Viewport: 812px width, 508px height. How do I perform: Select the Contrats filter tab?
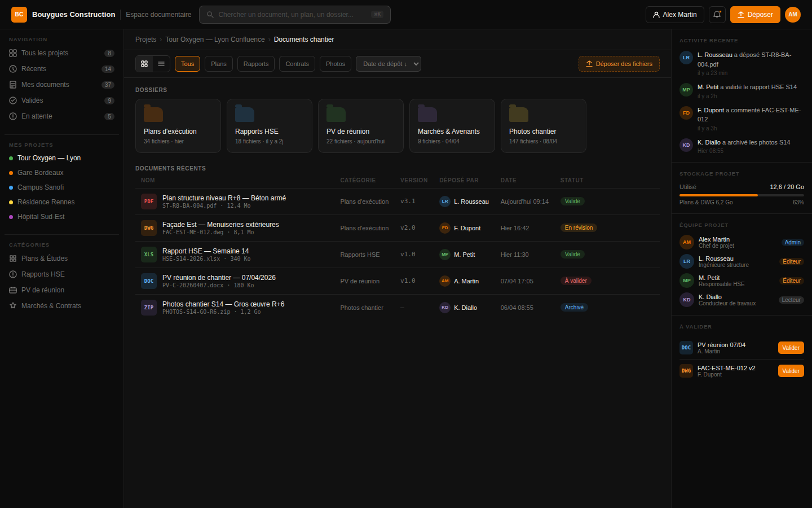[x=297, y=64]
